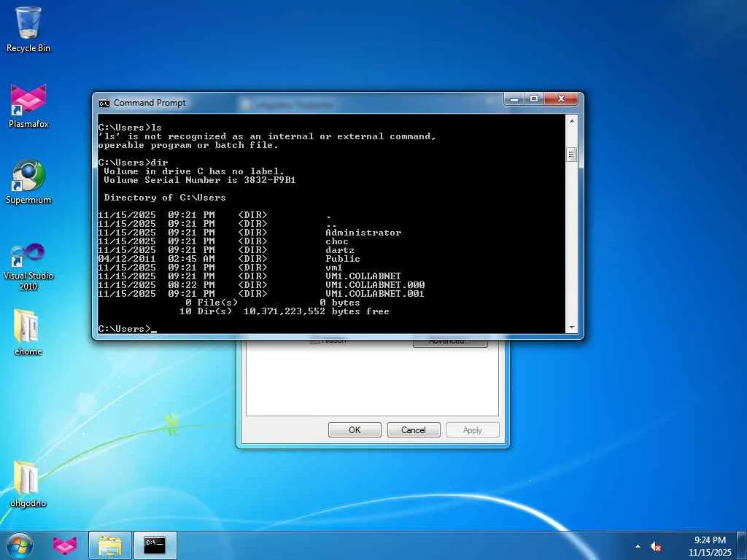Screen dimensions: 747x560
Task: Click the vm1 directory entry
Action: point(334,268)
